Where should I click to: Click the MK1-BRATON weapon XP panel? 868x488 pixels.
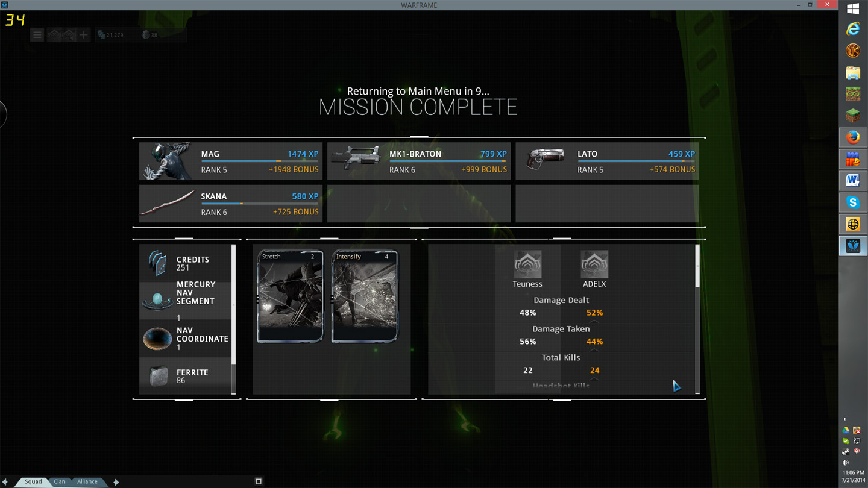tap(419, 161)
